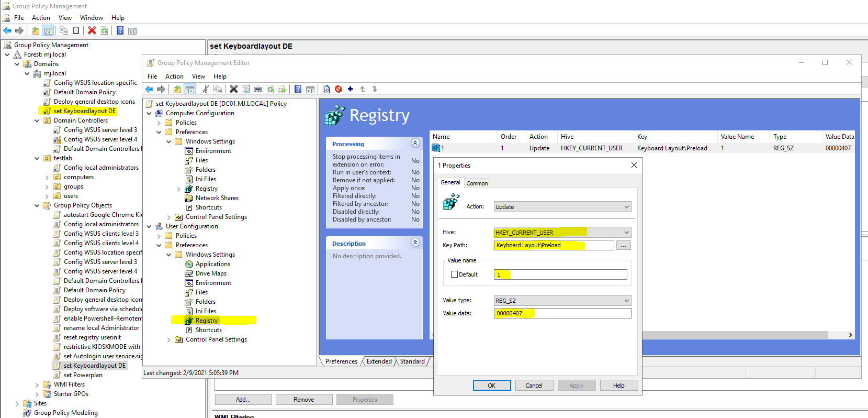Select the Drive Maps tree item
Image resolution: width=868 pixels, height=418 pixels.
211,273
